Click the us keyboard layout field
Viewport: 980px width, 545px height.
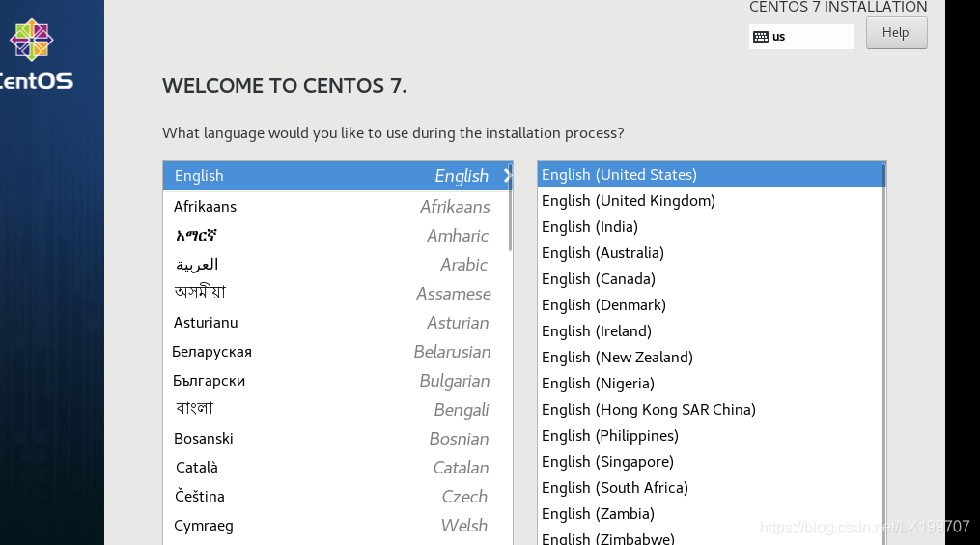point(801,37)
